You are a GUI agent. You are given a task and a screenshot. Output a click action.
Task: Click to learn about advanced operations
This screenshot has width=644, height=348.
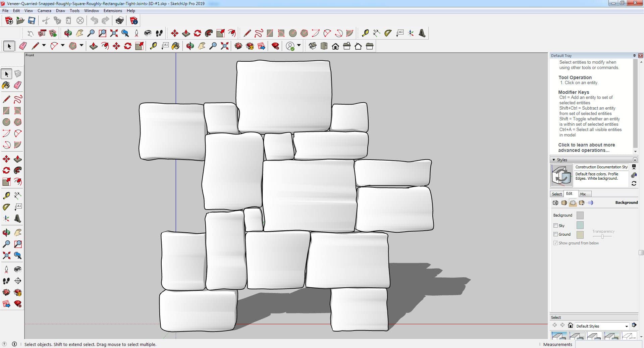click(586, 148)
